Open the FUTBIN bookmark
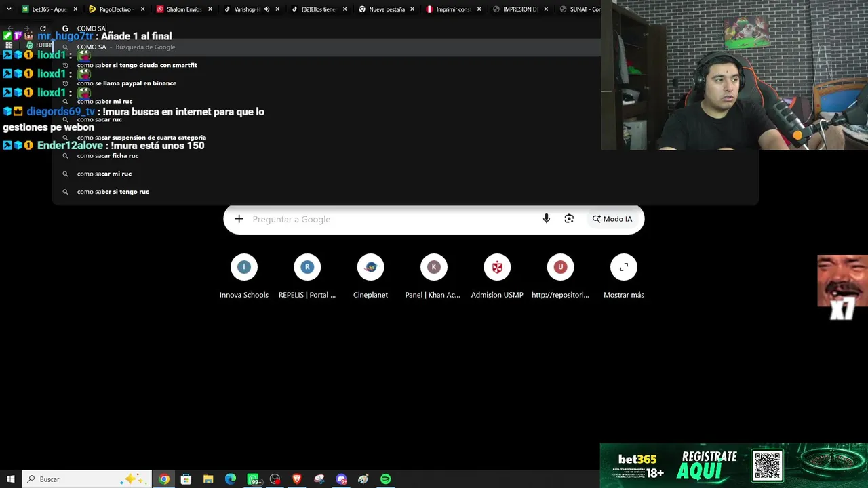The width and height of the screenshot is (868, 488). tap(40, 45)
